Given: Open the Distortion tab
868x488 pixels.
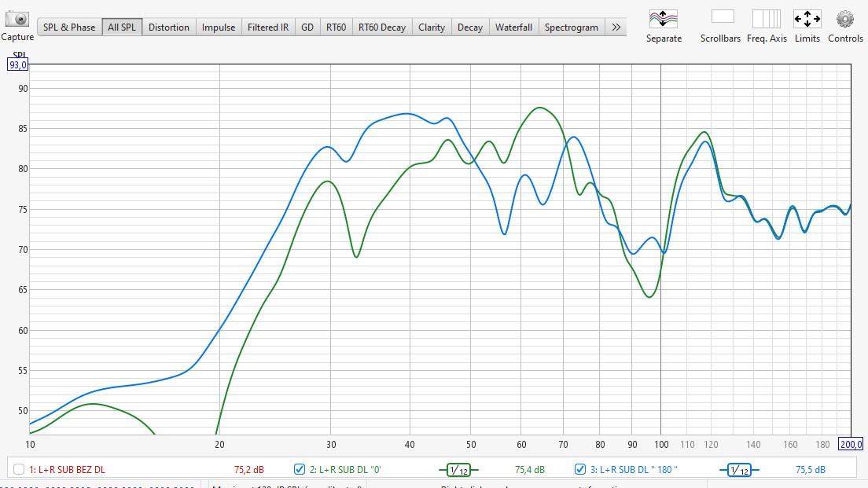Looking at the screenshot, I should coord(169,28).
